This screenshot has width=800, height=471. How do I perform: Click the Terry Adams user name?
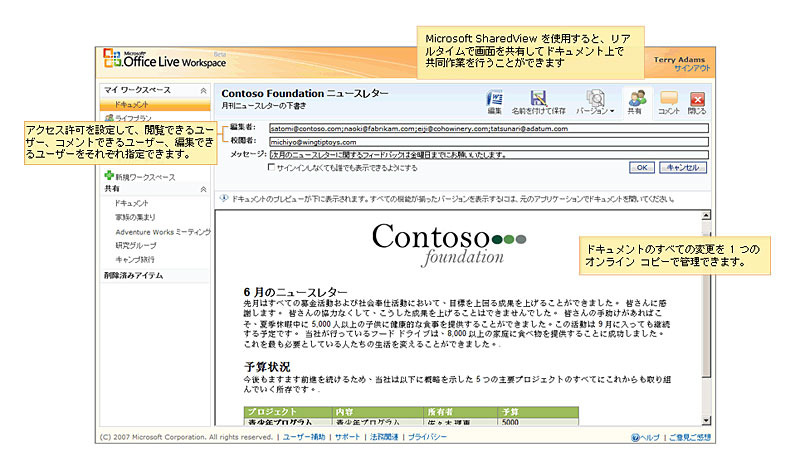679,59
